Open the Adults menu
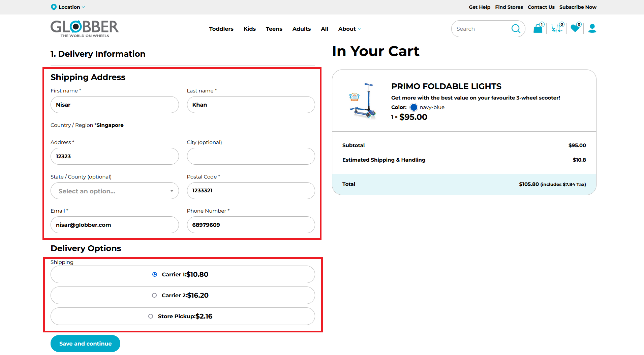The width and height of the screenshot is (644, 355). point(302,29)
